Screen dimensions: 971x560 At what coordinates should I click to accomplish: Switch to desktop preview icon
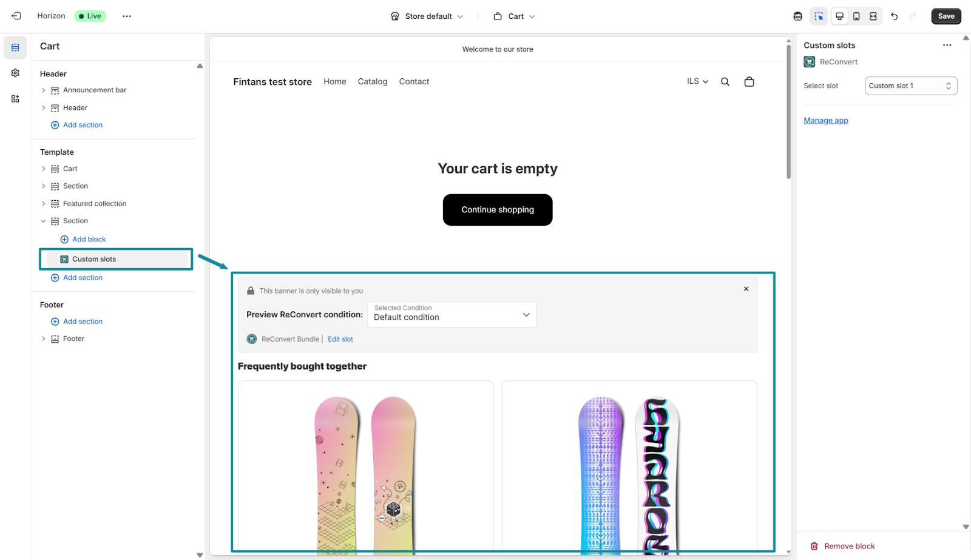point(839,16)
